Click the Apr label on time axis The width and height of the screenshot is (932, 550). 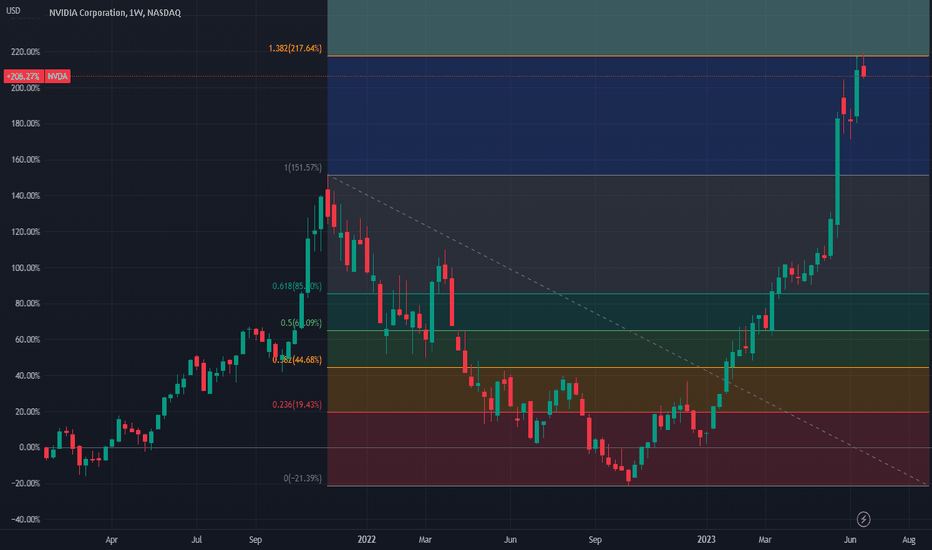coord(111,540)
